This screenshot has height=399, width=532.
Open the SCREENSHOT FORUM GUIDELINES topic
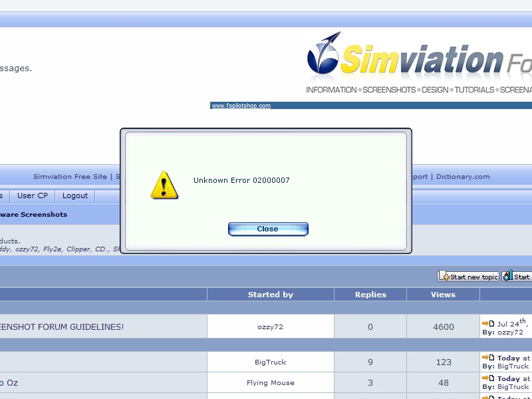(62, 327)
